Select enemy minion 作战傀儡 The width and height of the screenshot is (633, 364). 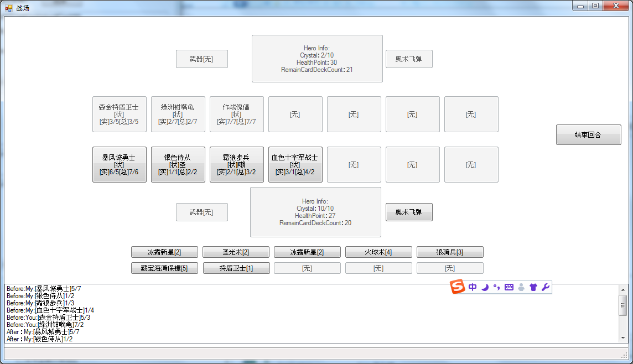237,114
